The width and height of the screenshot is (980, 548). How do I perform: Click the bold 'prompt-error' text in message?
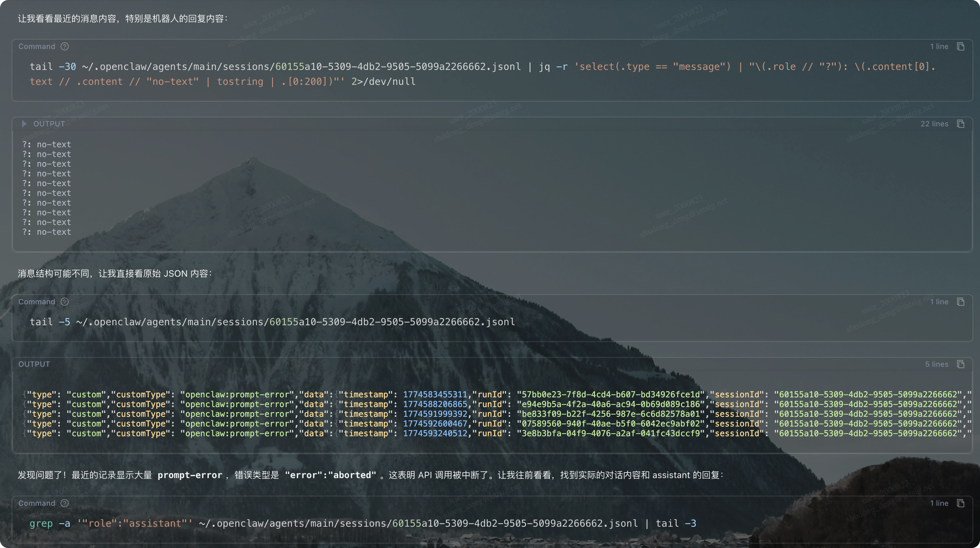[x=190, y=475]
